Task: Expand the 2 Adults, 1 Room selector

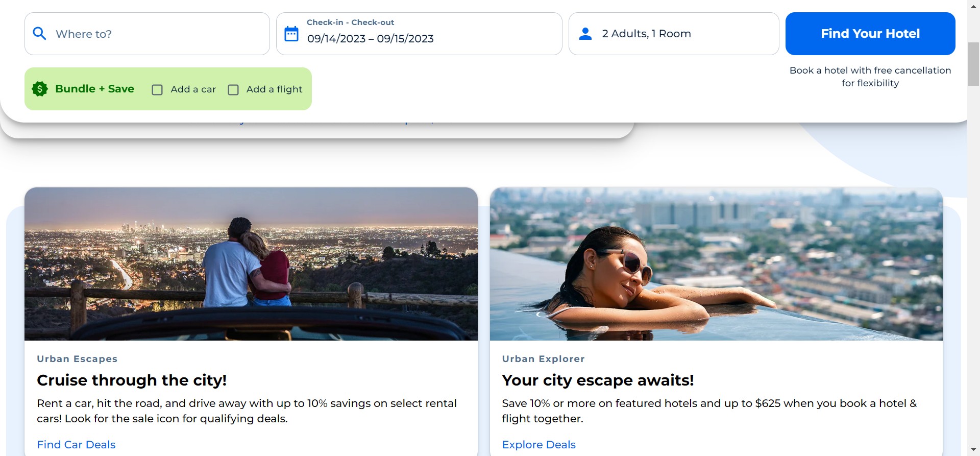Action: pyautogui.click(x=646, y=34)
